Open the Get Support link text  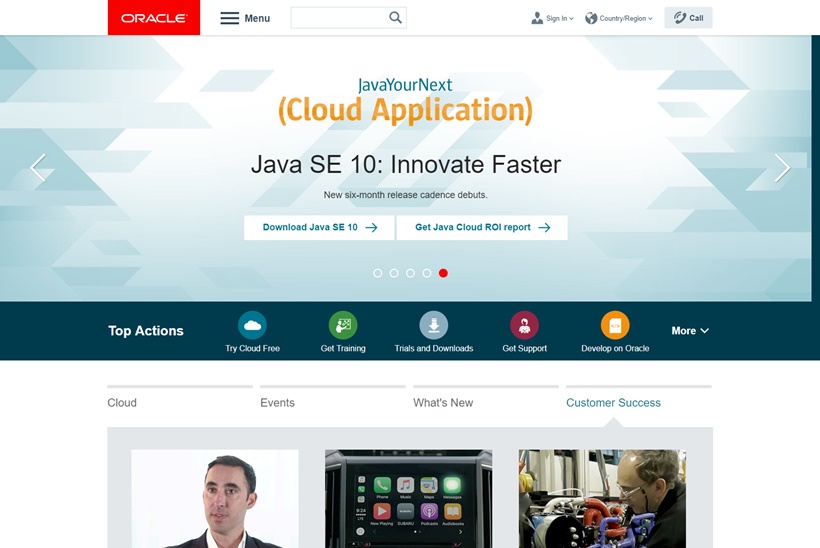525,348
